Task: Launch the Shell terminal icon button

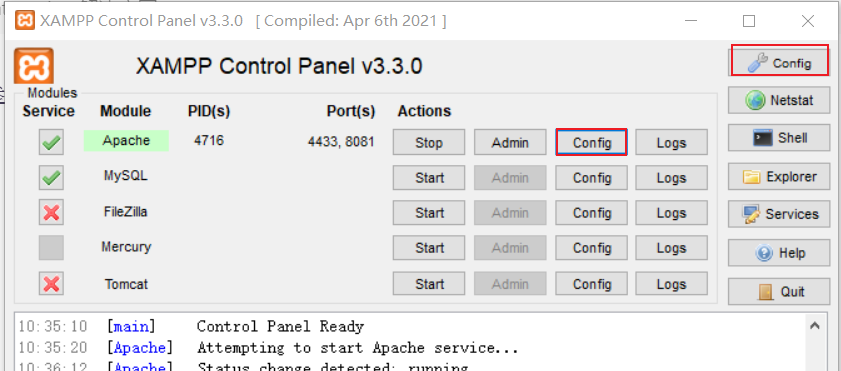Action: pos(779,138)
